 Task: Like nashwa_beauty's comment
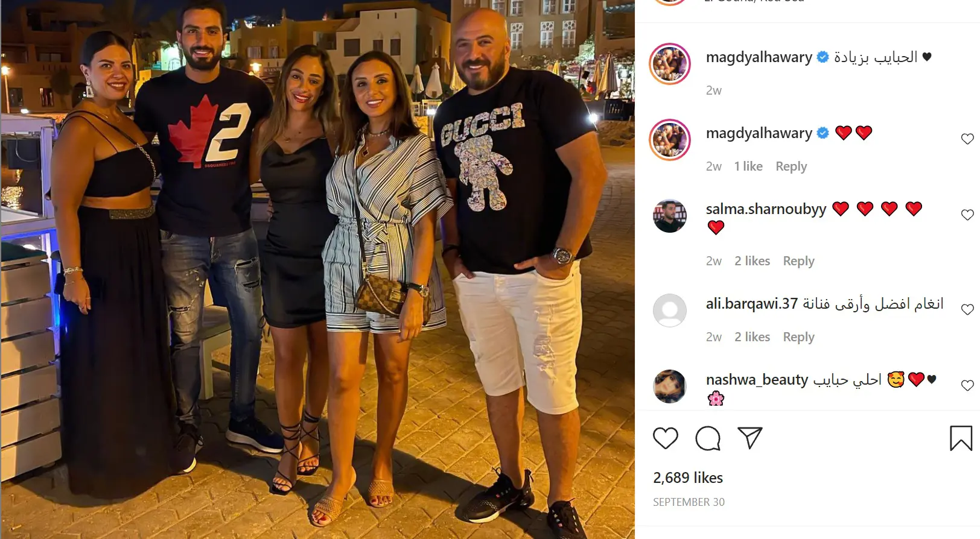(967, 386)
